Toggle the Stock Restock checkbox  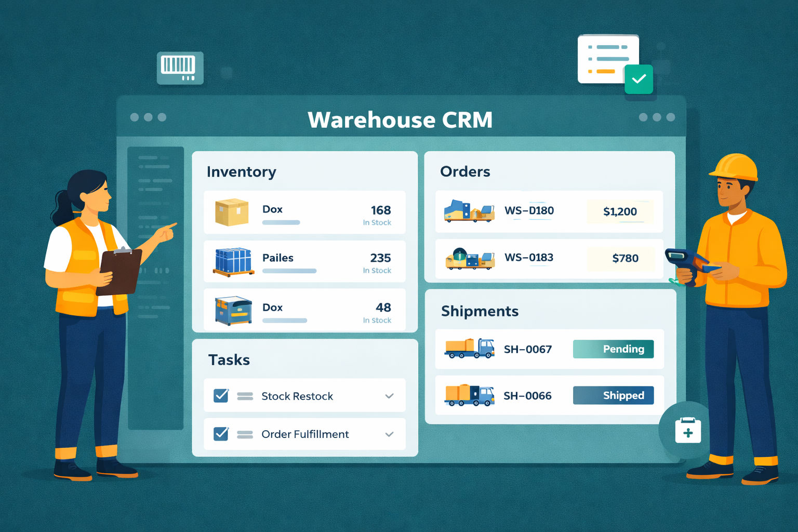click(x=221, y=395)
